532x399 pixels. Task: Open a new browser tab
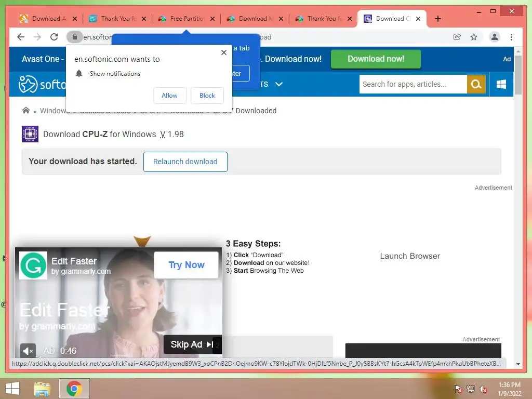coord(437,19)
